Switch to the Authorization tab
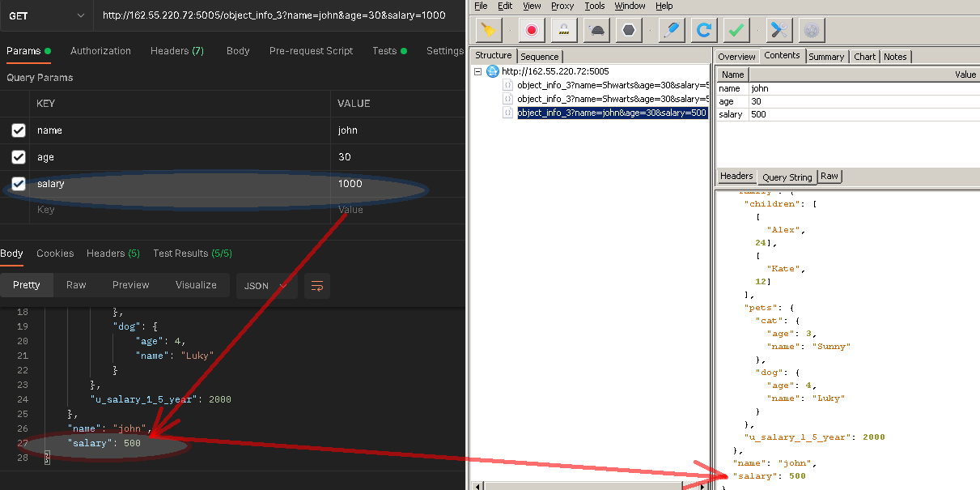Viewport: 980px width, 490px height. (100, 51)
